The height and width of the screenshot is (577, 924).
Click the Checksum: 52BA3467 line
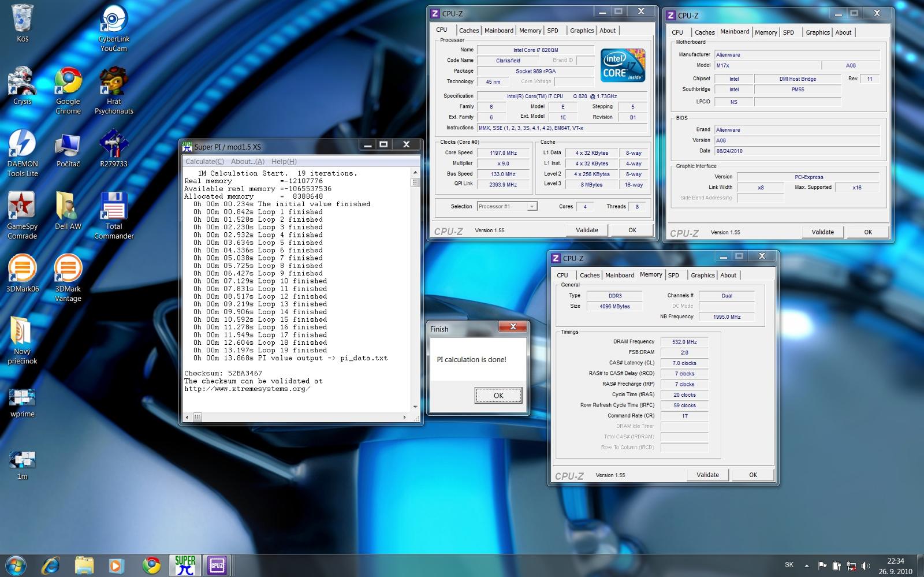tap(223, 374)
